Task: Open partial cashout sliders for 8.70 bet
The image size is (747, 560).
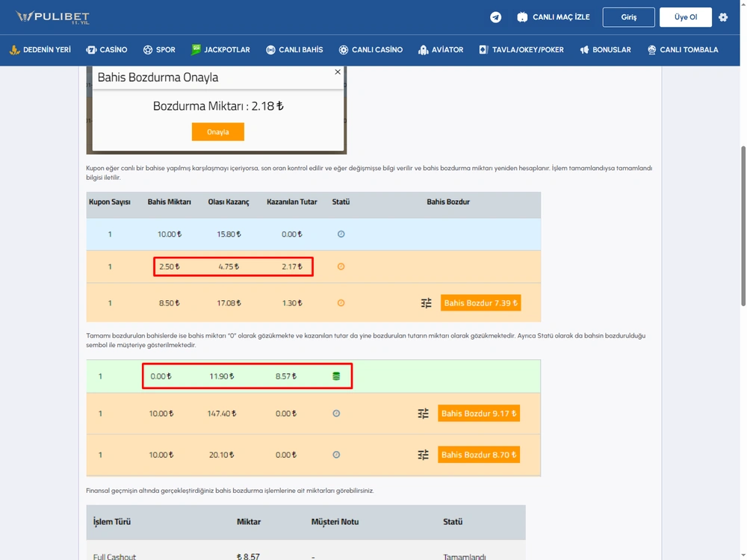Action: point(423,455)
